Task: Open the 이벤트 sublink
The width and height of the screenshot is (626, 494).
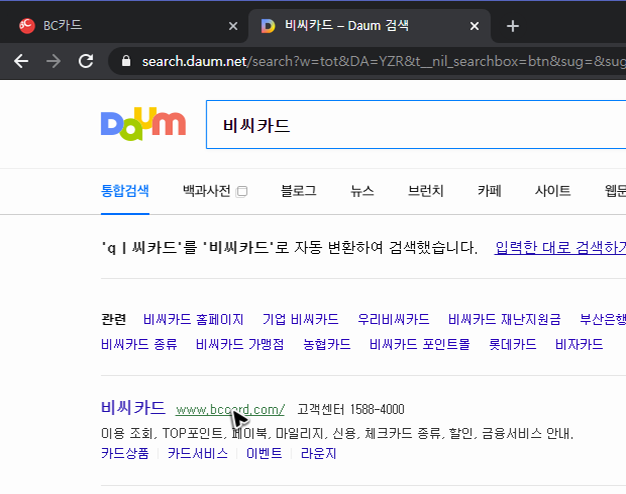Action: coord(264,454)
